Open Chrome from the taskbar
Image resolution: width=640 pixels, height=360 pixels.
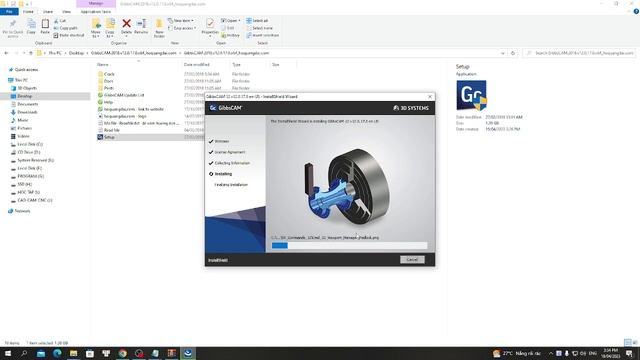(x=122, y=353)
